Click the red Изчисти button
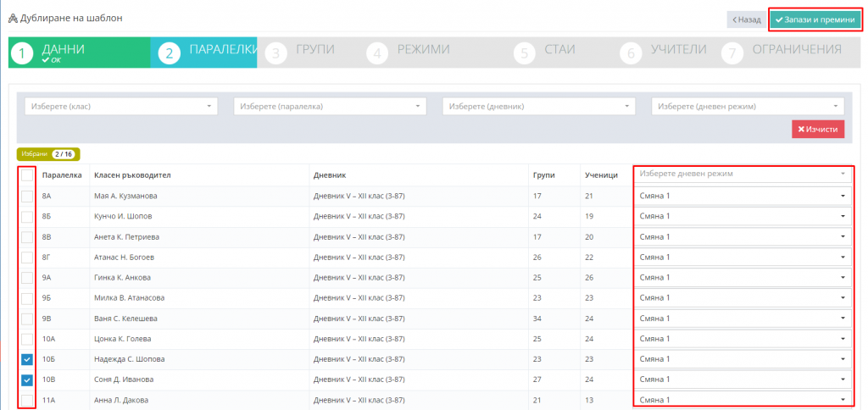Viewport: 868px width, 410px height. 818,129
